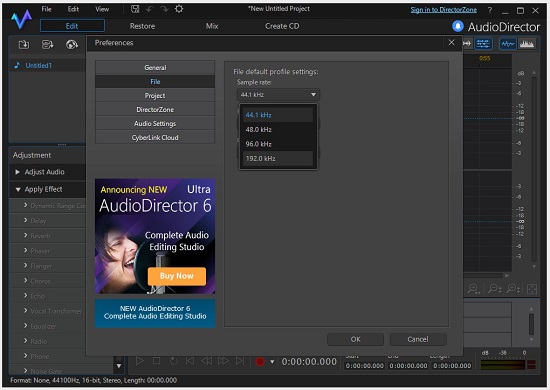Viewport: 550px width, 390px height.
Task: Click the red Record button
Action: point(260,362)
